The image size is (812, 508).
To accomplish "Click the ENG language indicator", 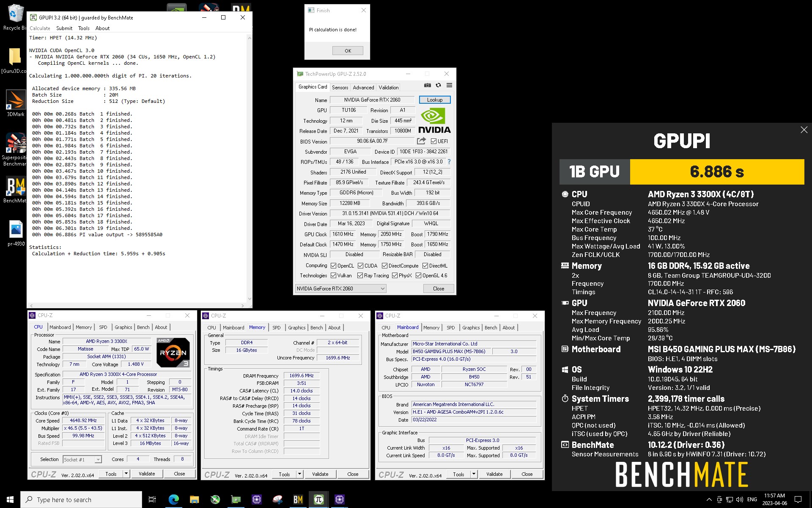I will pos(752,500).
